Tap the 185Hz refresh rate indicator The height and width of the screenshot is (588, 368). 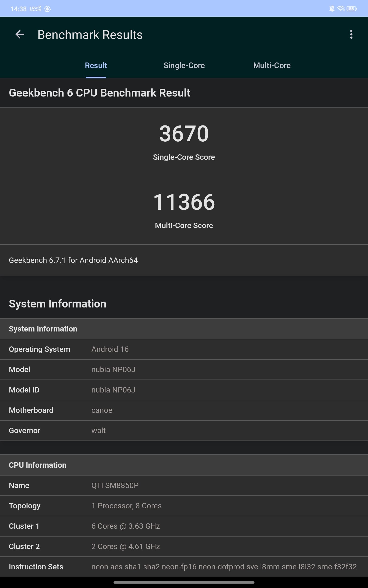[x=35, y=9]
